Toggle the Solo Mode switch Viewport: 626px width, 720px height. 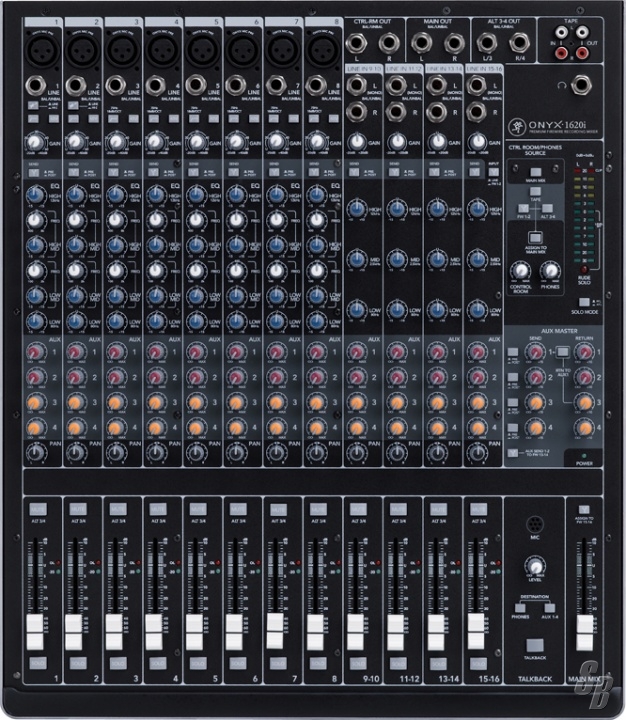[583, 304]
